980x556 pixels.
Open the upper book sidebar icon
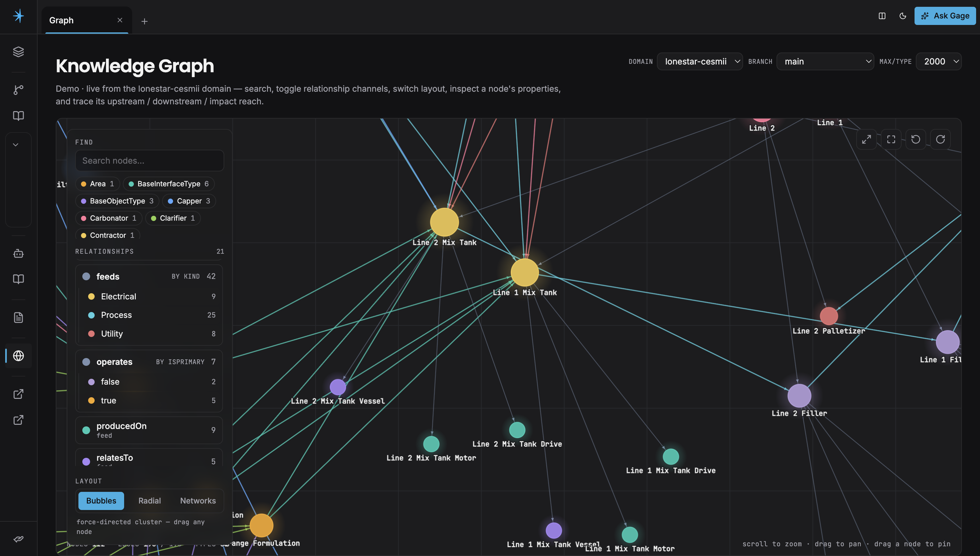coord(18,115)
